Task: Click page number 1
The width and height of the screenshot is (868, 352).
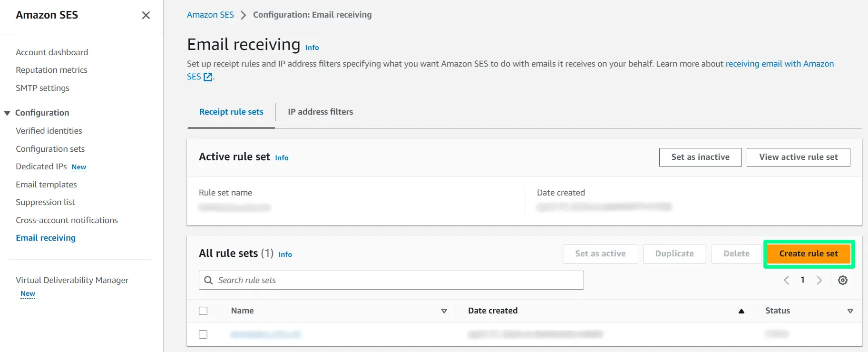Action: coord(802,280)
